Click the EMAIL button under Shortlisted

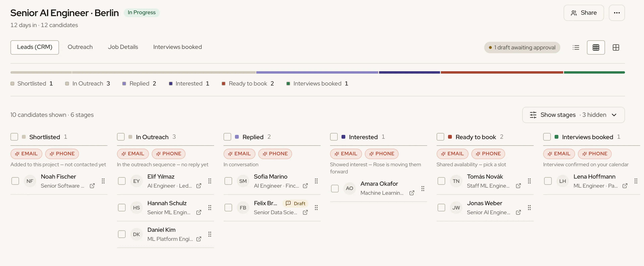26,154
